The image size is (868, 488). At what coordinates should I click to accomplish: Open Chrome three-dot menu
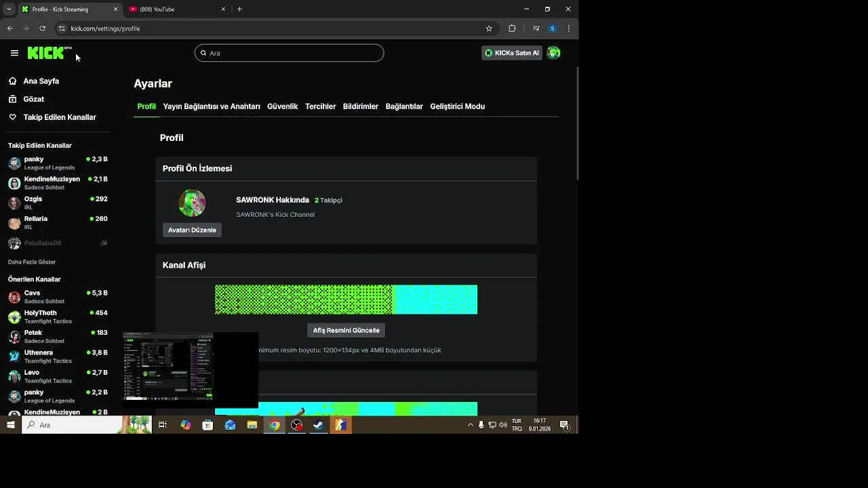pyautogui.click(x=568, y=28)
